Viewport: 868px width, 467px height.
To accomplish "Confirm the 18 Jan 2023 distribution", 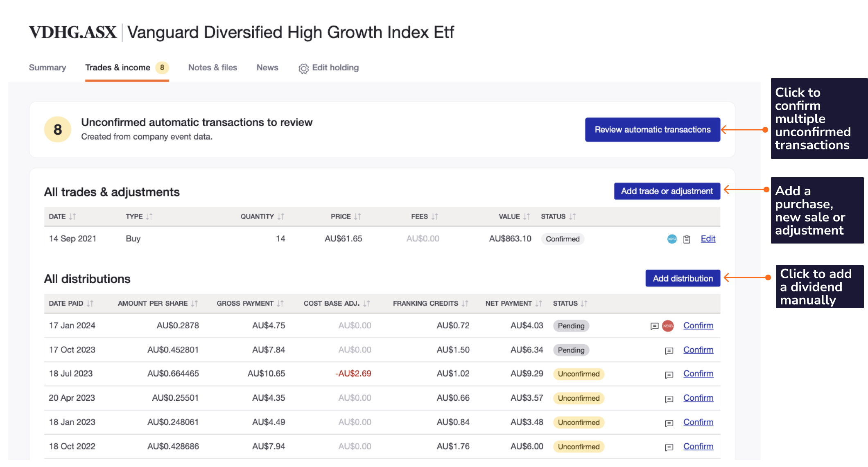I will point(698,422).
